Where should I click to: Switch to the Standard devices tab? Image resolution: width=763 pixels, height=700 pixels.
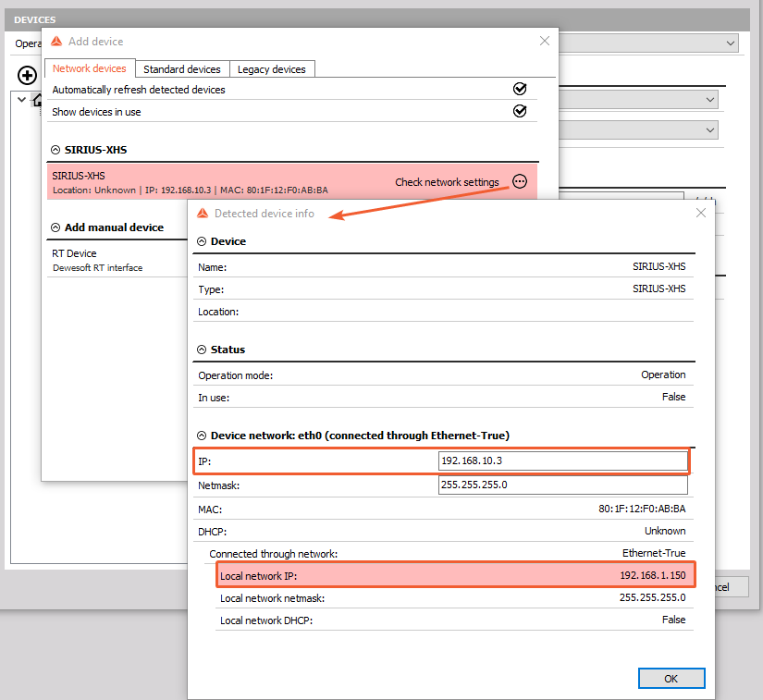182,69
